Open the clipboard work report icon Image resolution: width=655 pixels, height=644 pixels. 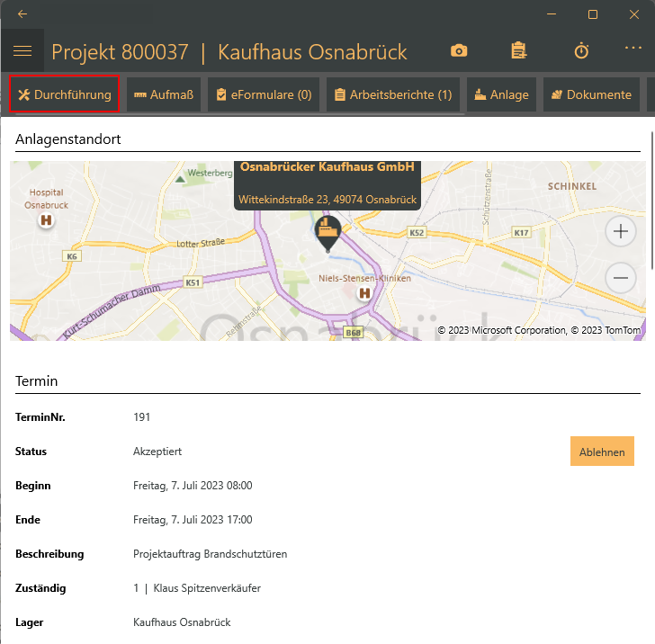click(519, 51)
